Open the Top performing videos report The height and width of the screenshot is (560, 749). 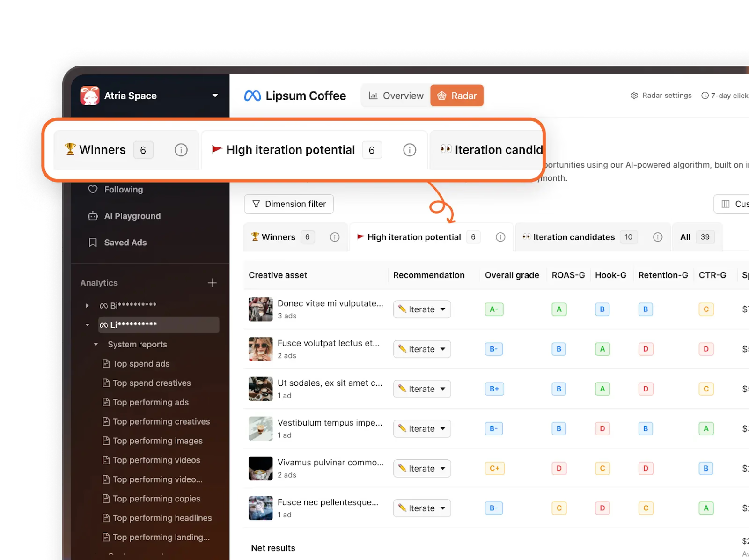(x=156, y=460)
